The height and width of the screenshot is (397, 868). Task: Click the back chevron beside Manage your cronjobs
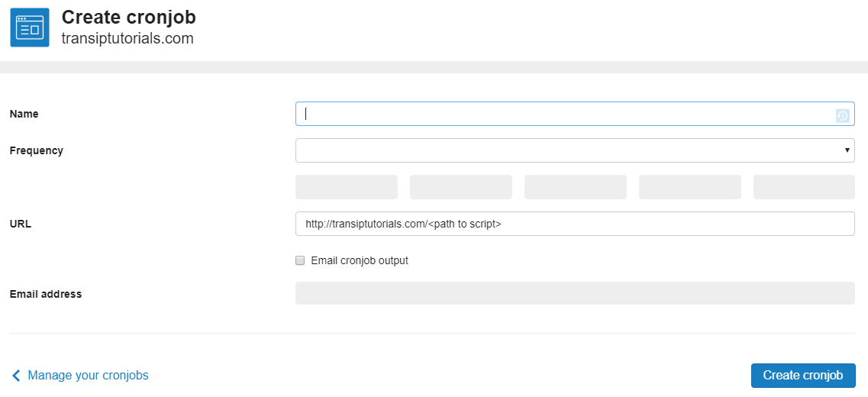tap(16, 376)
